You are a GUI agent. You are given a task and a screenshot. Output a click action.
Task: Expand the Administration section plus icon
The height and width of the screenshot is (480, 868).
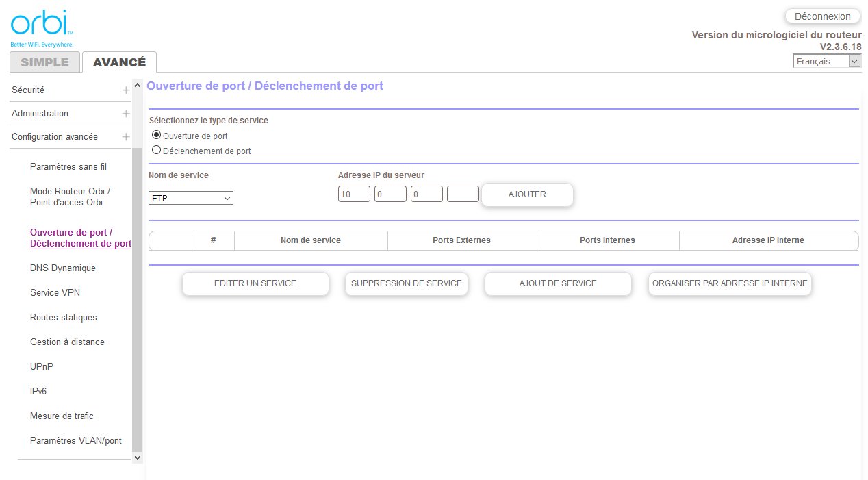[126, 114]
